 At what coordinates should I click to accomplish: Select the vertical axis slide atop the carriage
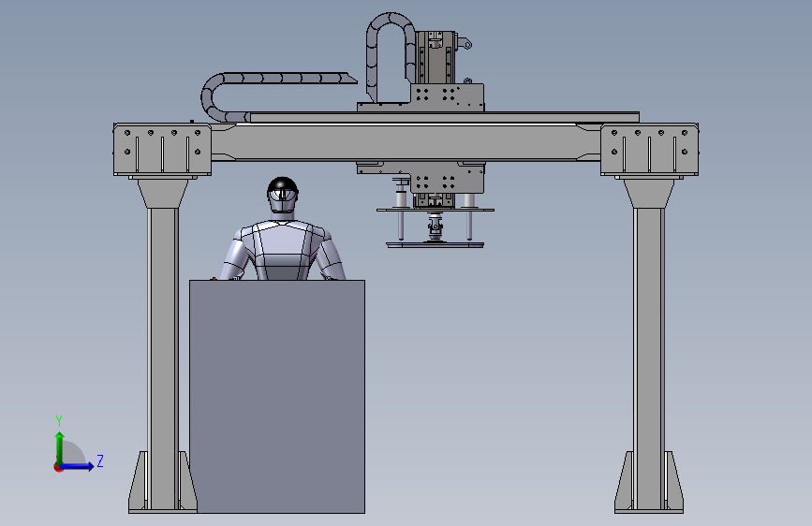click(436, 57)
